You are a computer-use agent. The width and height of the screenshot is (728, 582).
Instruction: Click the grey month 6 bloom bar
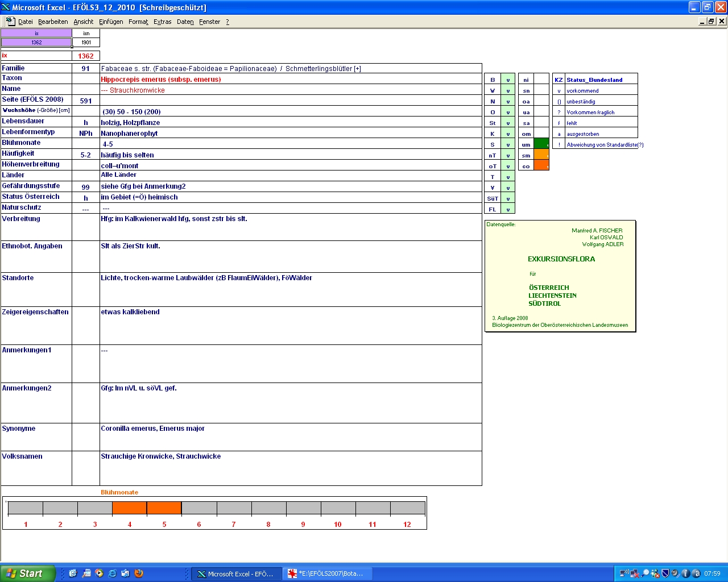pos(199,508)
